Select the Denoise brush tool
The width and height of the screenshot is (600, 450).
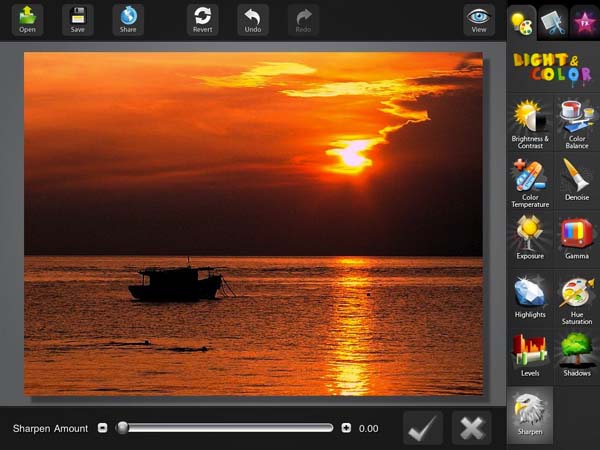click(x=577, y=181)
